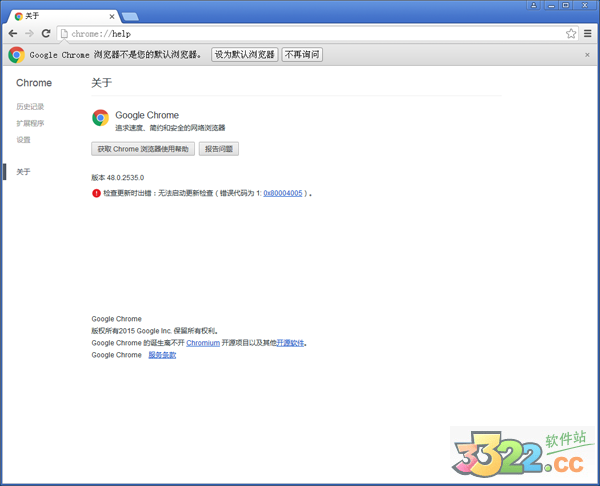Open the user profile icon in title bar
Image resolution: width=600 pixels, height=486 pixels.
tap(533, 5)
